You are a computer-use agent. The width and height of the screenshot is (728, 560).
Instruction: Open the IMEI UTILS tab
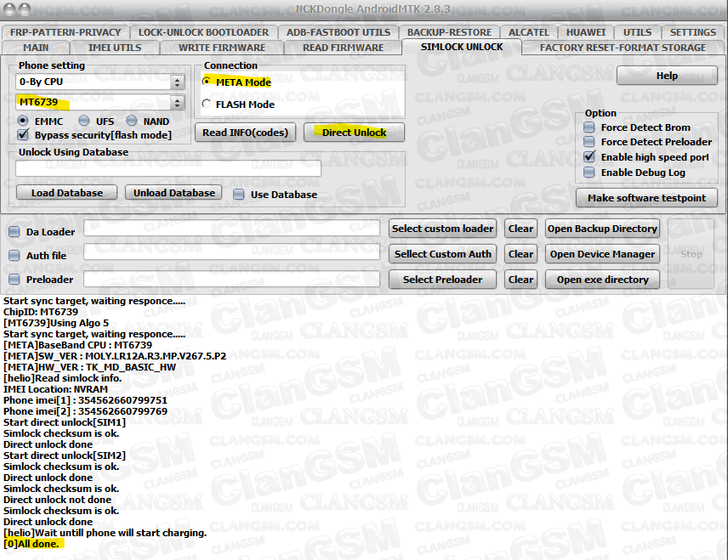pos(115,48)
